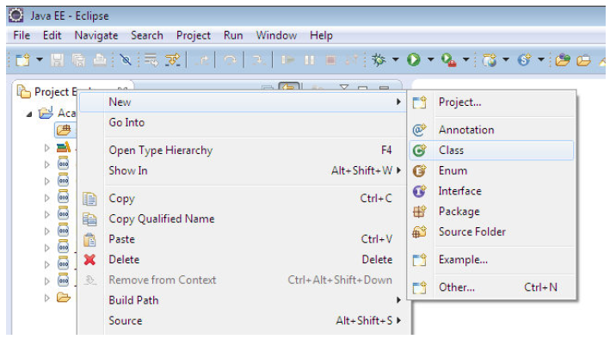Choose Paste from the context menu

click(x=242, y=239)
